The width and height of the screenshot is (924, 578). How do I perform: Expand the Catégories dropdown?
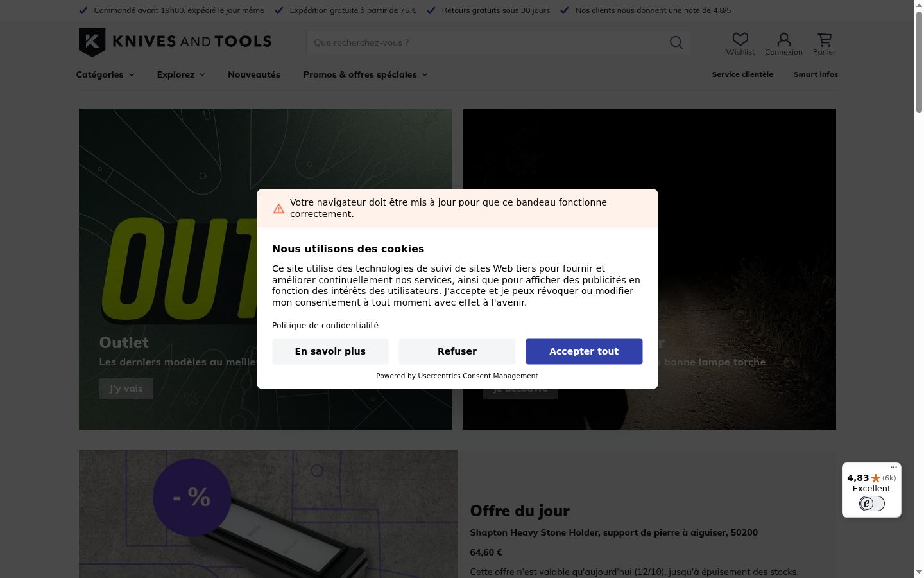point(105,74)
